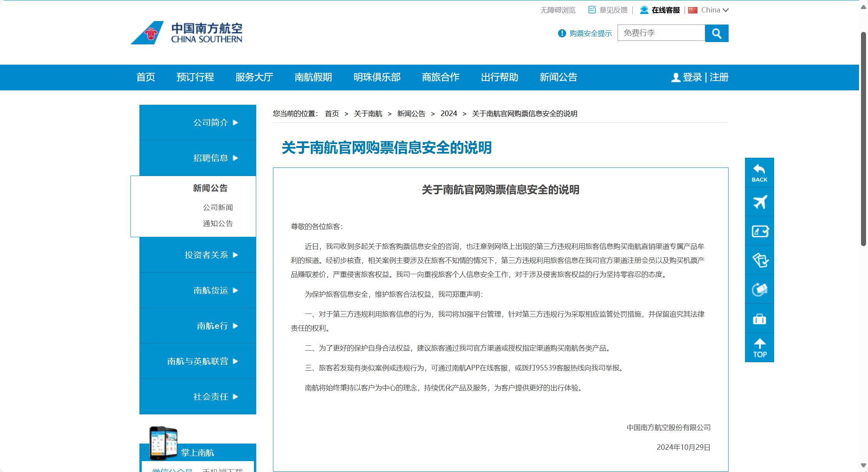Click the 购票安全提示 link
The width and height of the screenshot is (868, 472).
point(590,33)
